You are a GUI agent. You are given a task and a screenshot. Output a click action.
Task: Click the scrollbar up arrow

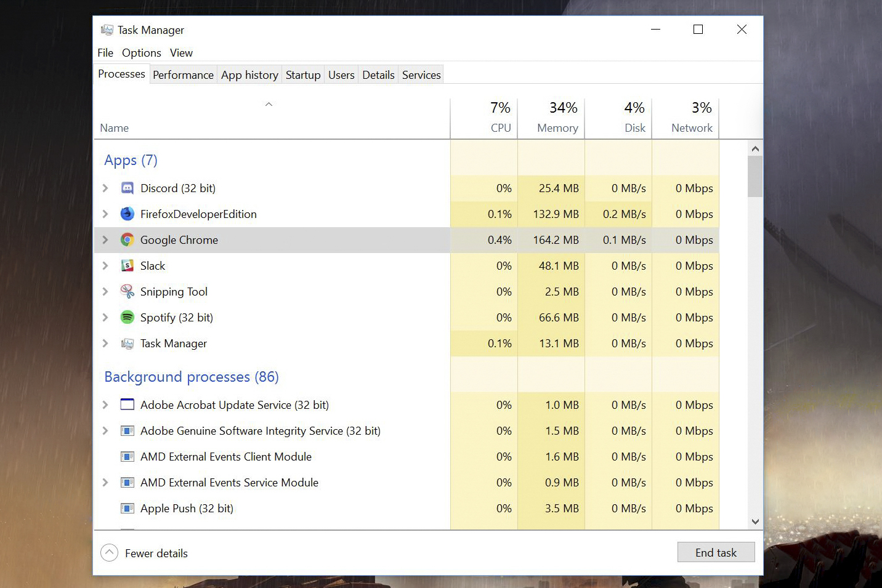755,148
